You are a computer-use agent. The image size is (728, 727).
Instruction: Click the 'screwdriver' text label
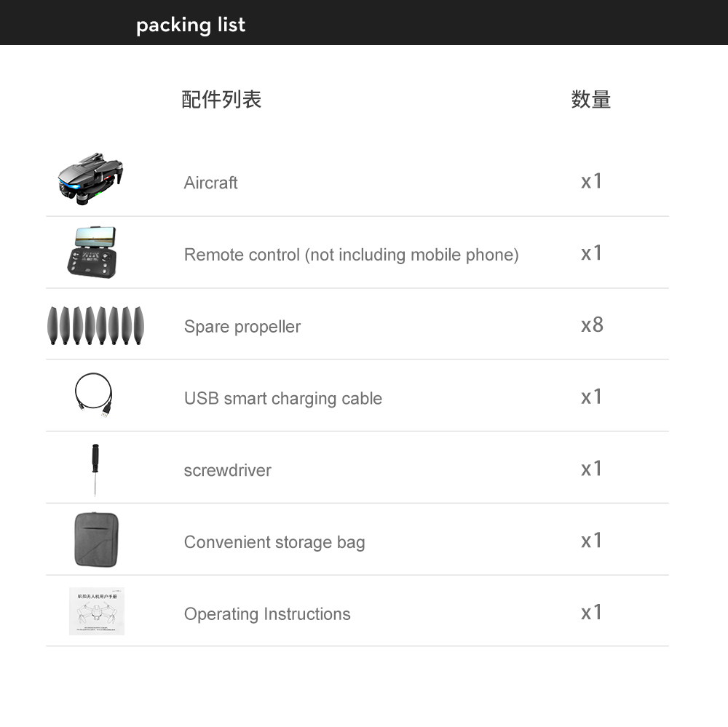(227, 470)
